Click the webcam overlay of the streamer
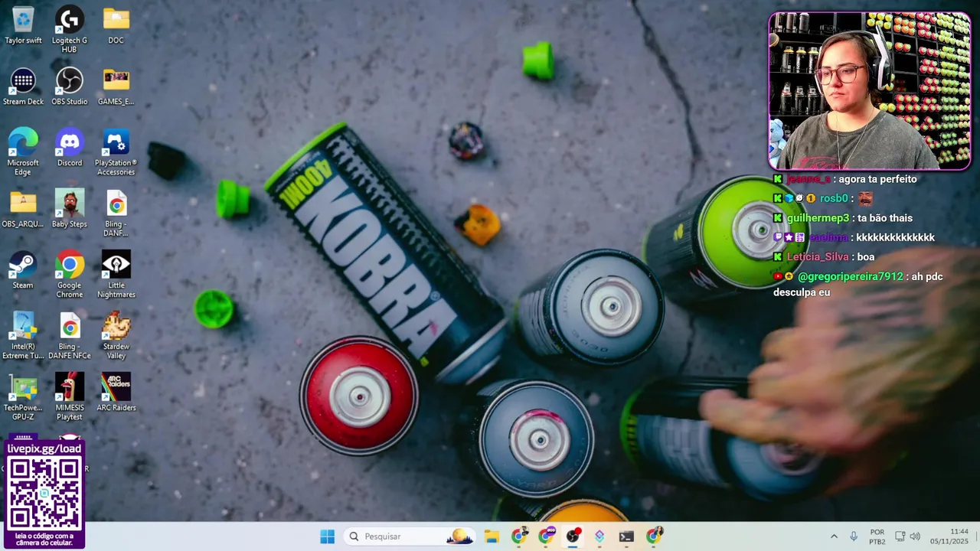The height and width of the screenshot is (551, 980). [870, 90]
